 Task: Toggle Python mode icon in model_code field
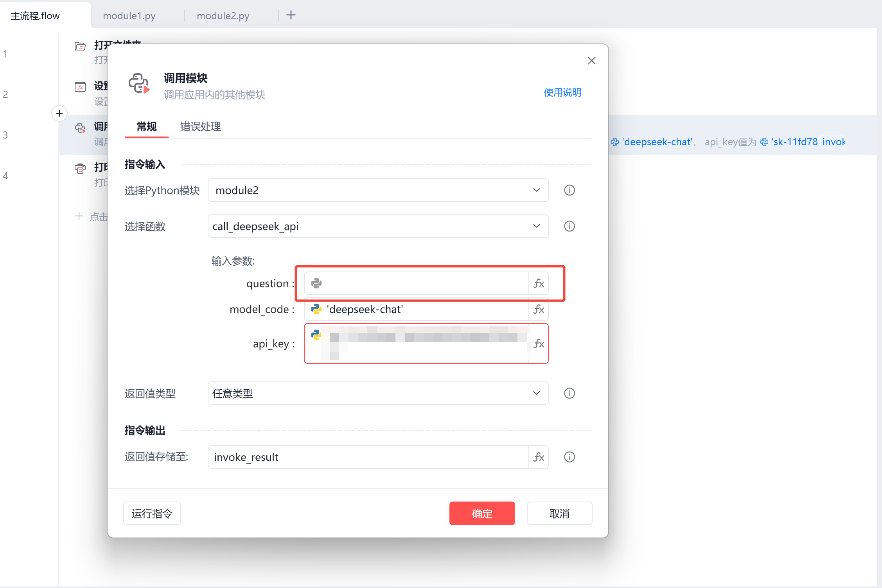coord(316,309)
